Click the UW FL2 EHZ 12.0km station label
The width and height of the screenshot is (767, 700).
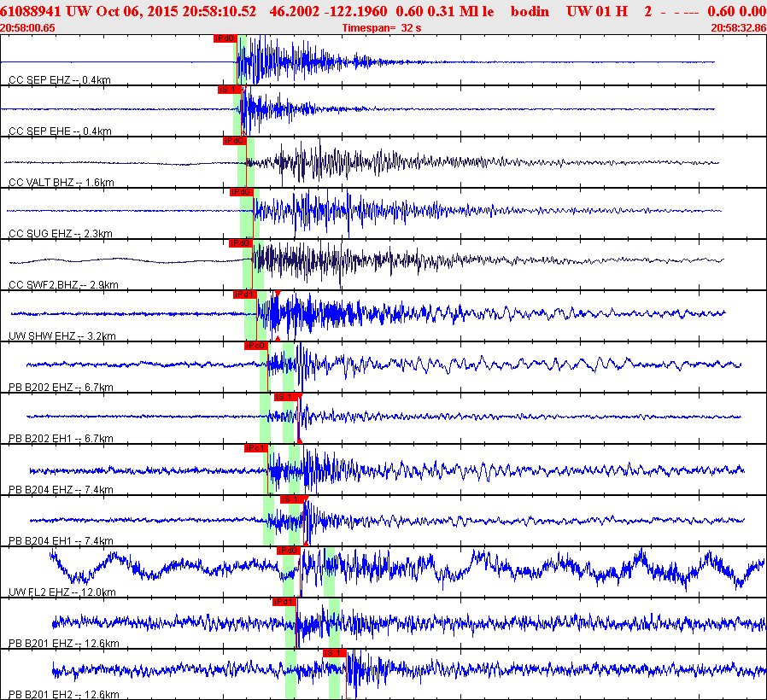tap(61, 592)
